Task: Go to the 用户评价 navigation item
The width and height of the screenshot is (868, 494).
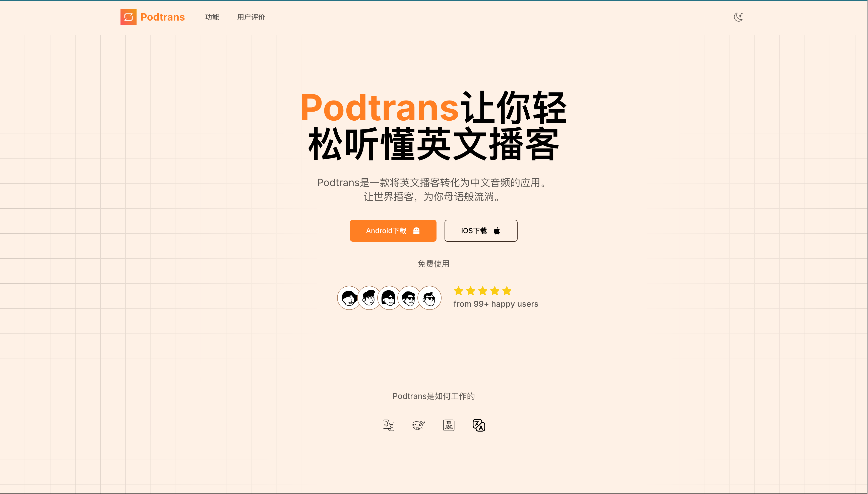Action: (251, 17)
